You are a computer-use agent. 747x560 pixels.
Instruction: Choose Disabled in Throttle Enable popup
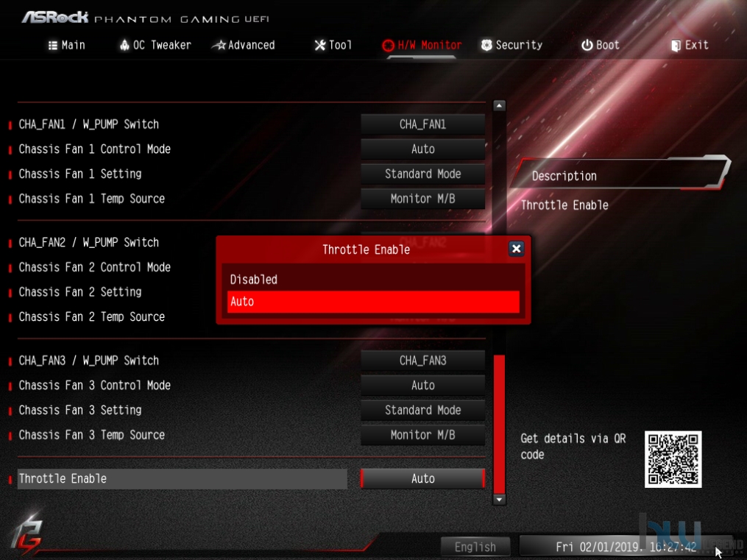click(374, 280)
